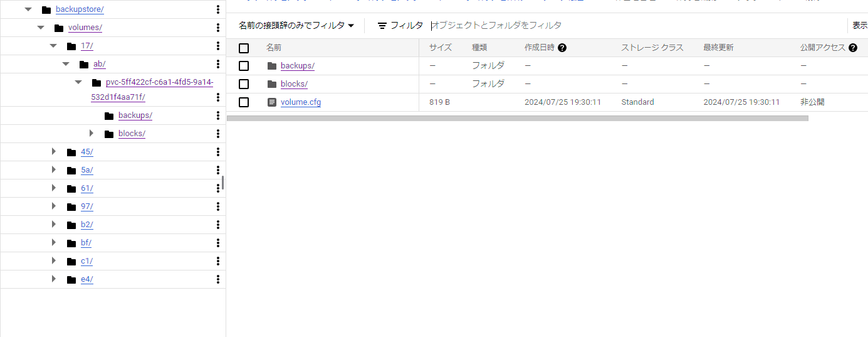
Task: Expand the 61/ tree node
Action: coord(53,188)
